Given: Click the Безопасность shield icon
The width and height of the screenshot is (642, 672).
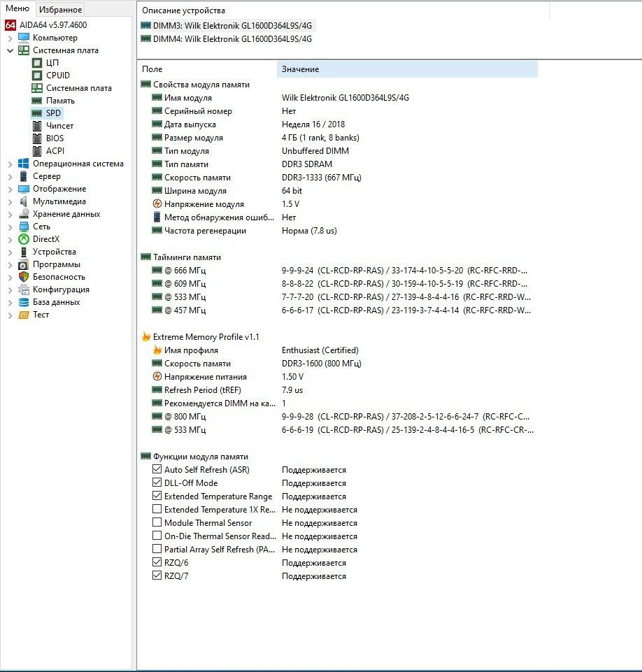Looking at the screenshot, I should [24, 277].
